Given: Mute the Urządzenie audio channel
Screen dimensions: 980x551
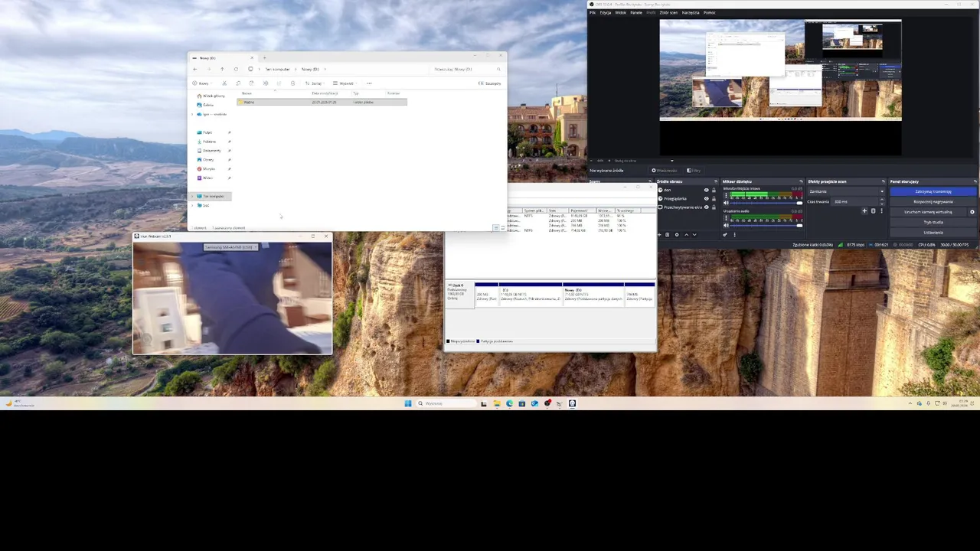Looking at the screenshot, I should (x=726, y=225).
